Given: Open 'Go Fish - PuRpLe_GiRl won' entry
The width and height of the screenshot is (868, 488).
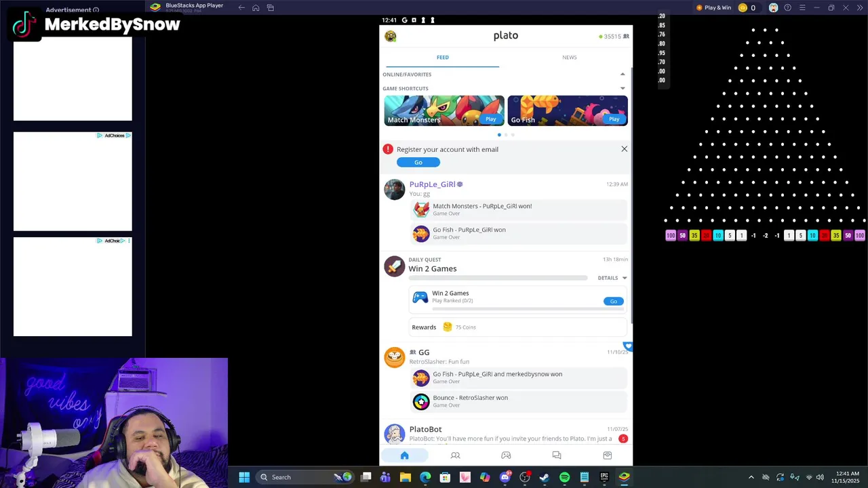Looking at the screenshot, I should pyautogui.click(x=519, y=233).
